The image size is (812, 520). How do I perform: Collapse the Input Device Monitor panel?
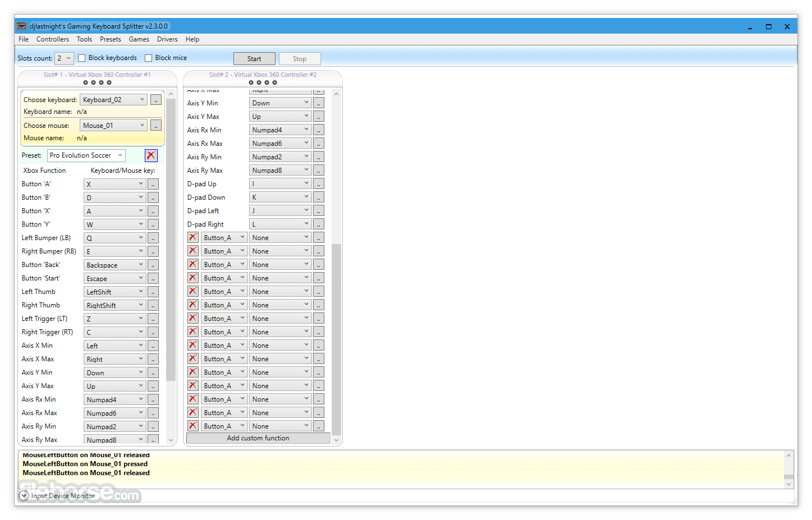click(24, 496)
